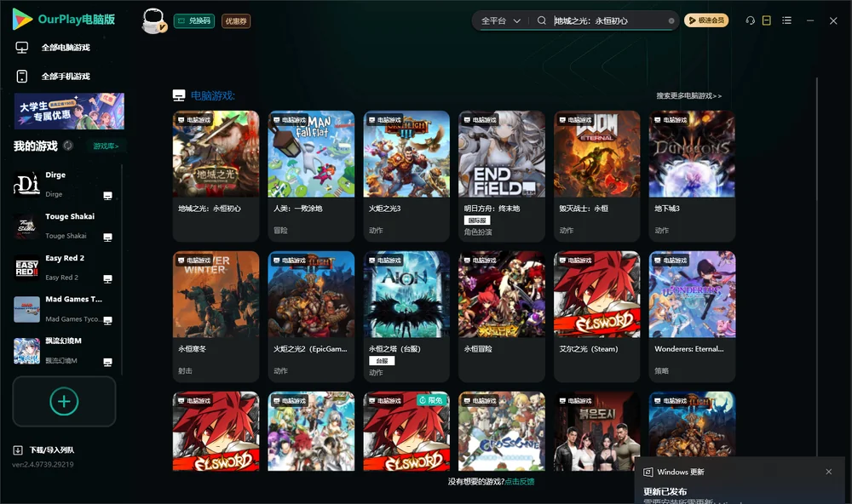The image size is (852, 504).
Task: Open 毁灭战士：永恒 DOOM card
Action: [x=596, y=175]
